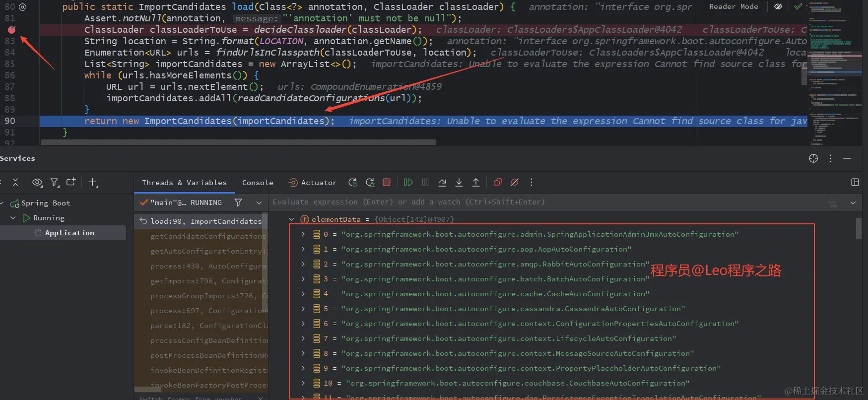Select the getAutoConfigurationEntry stack frame
Screen dimensions: 868x400
click(201, 251)
